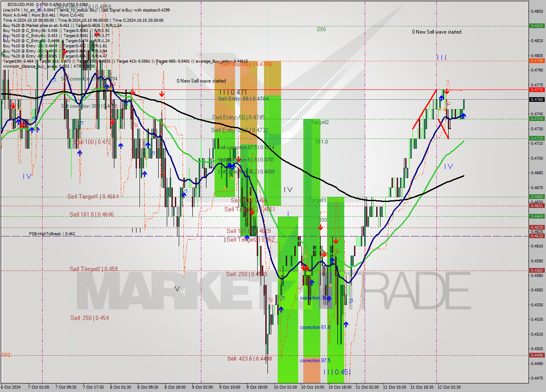Click the '6 Oct 2024' date label
Image resolution: width=546 pixels, height=392 pixels.
[x=11, y=387]
